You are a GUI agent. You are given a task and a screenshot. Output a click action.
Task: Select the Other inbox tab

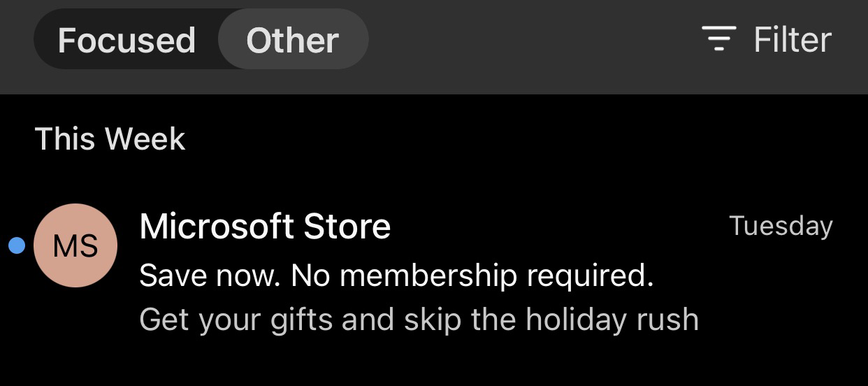(293, 40)
